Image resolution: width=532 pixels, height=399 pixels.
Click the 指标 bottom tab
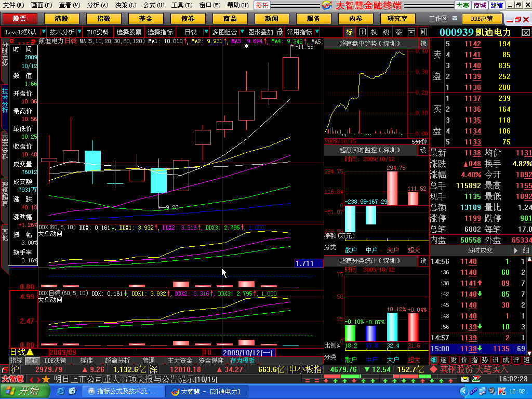click(16, 361)
